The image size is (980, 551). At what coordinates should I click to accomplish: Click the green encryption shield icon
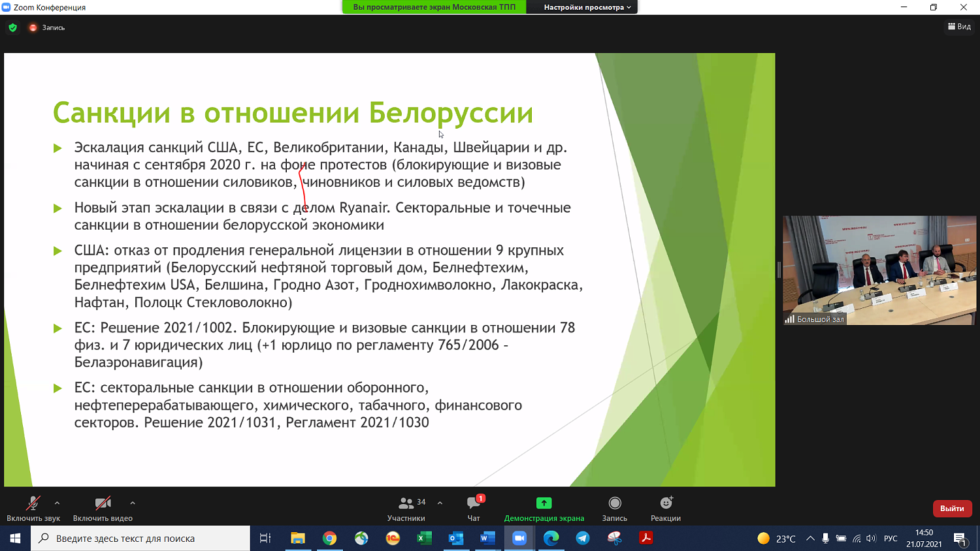[12, 27]
